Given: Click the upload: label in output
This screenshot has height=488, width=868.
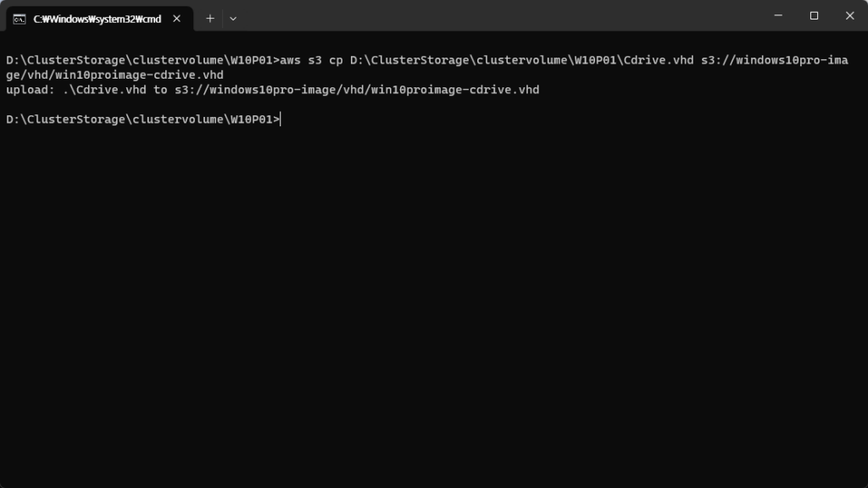Looking at the screenshot, I should [31, 90].
